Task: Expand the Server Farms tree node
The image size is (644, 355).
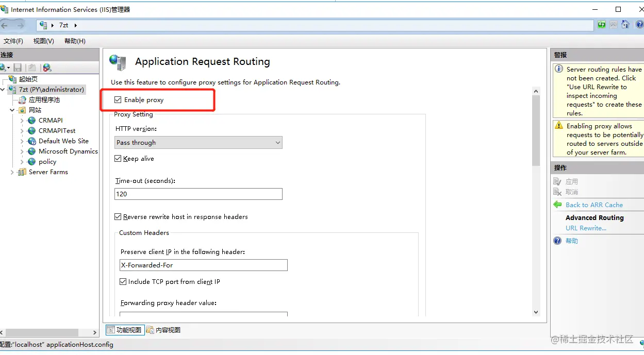Action: click(12, 172)
